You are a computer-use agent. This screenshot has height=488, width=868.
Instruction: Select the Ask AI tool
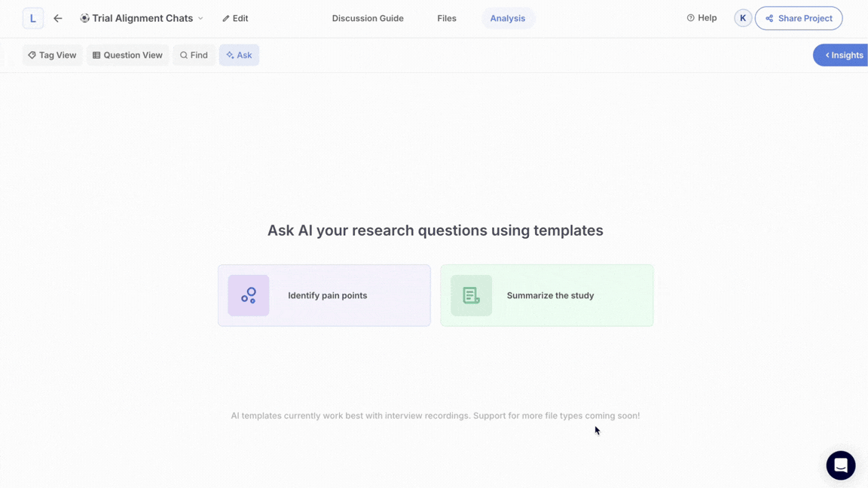point(239,55)
